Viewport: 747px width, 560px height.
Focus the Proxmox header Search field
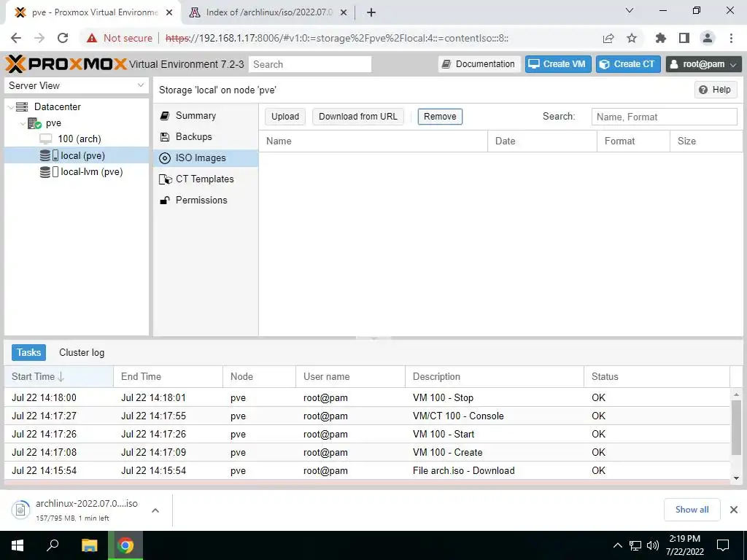point(310,64)
